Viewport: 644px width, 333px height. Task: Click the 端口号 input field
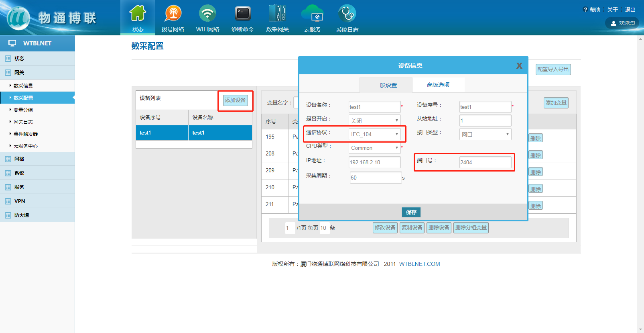click(485, 162)
